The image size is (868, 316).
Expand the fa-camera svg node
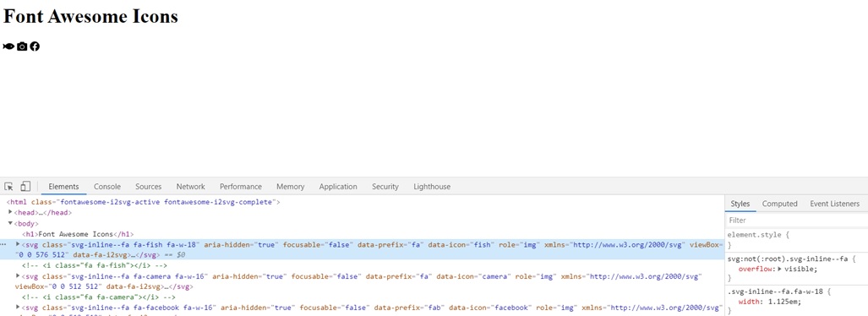pyautogui.click(x=18, y=275)
